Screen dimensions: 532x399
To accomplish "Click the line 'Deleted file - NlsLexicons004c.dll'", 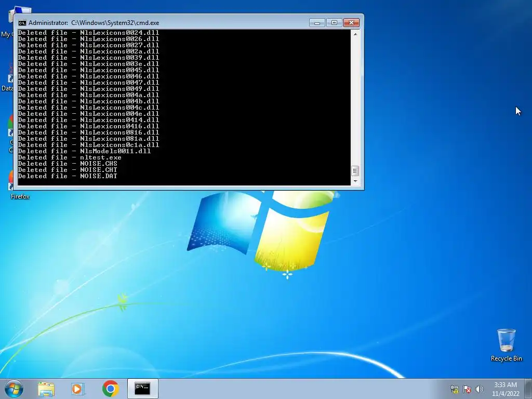I will (88, 108).
